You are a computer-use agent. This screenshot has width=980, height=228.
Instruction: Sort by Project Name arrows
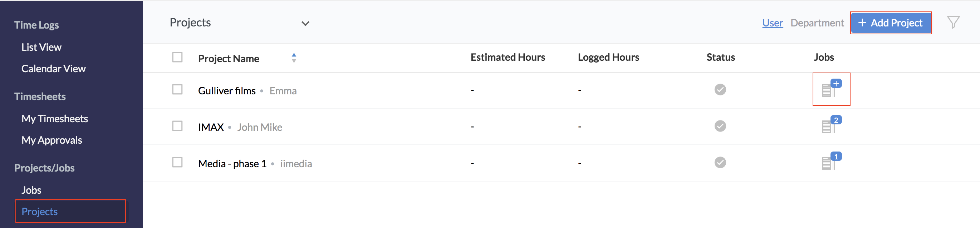[294, 58]
